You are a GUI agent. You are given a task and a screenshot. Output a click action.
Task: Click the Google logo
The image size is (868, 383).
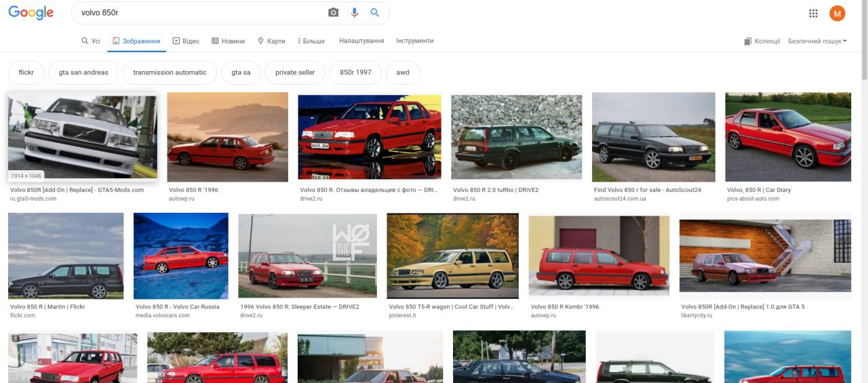31,13
